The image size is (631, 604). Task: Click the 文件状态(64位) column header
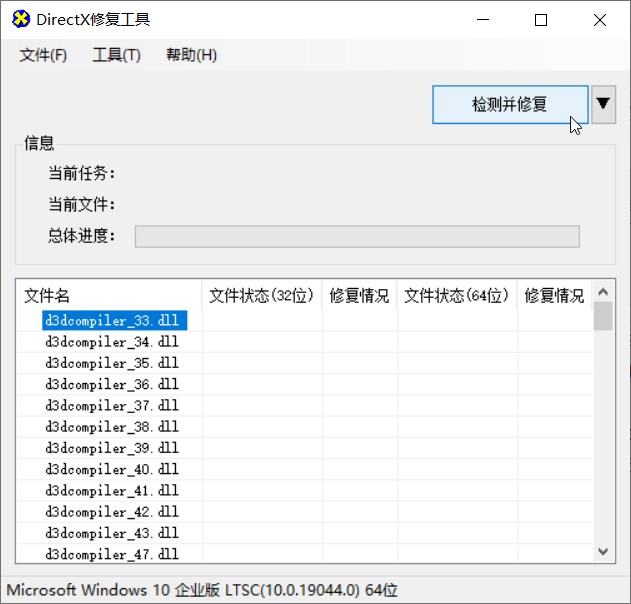point(457,296)
